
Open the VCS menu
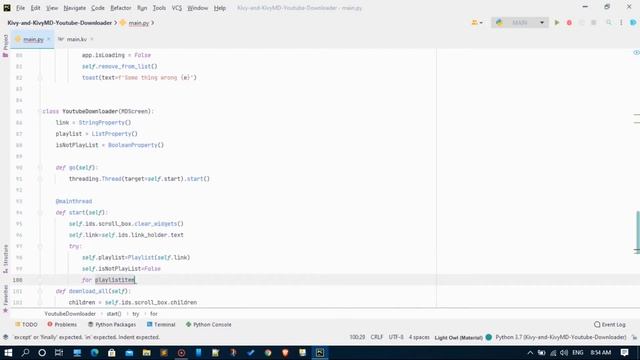pyautogui.click(x=177, y=8)
